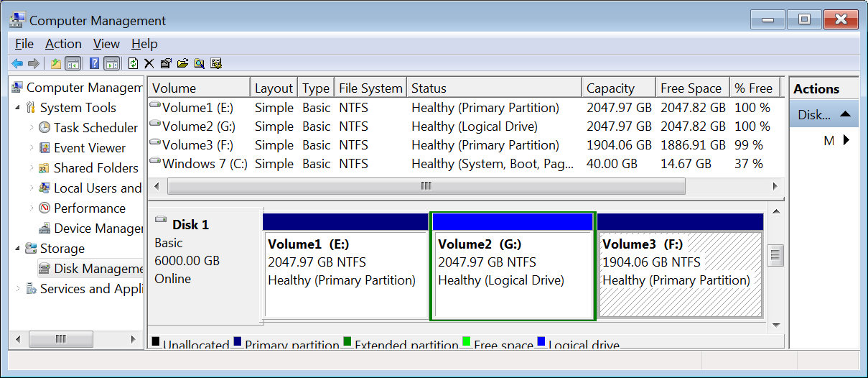Toggle the Show/Hide Console Tree button
This screenshot has width=868, height=378.
(73, 63)
